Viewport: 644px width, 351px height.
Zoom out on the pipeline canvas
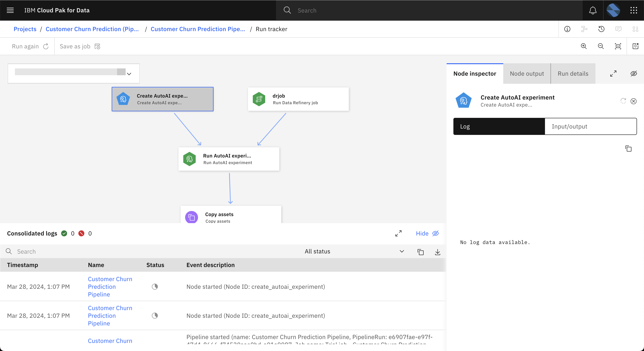pyautogui.click(x=601, y=46)
